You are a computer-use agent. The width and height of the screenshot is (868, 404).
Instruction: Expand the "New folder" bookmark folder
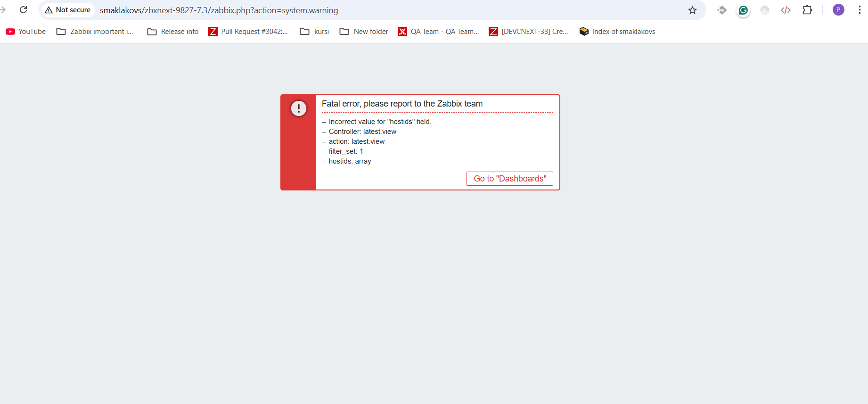pos(364,32)
